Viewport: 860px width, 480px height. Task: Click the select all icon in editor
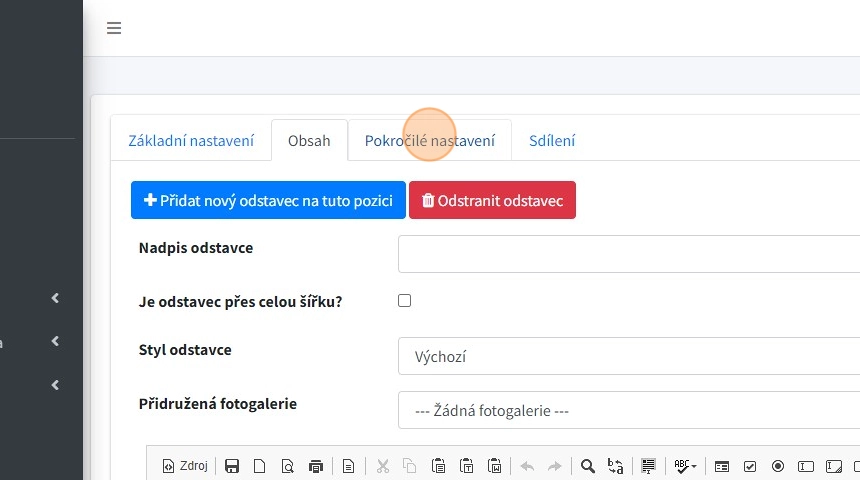point(648,466)
